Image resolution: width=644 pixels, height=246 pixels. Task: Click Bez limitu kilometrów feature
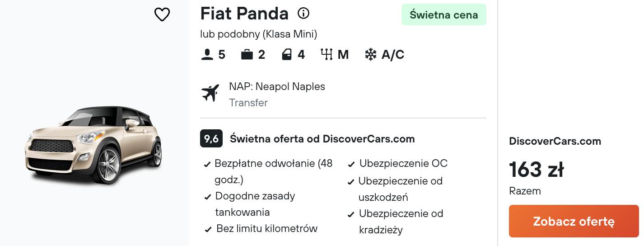[261, 228]
